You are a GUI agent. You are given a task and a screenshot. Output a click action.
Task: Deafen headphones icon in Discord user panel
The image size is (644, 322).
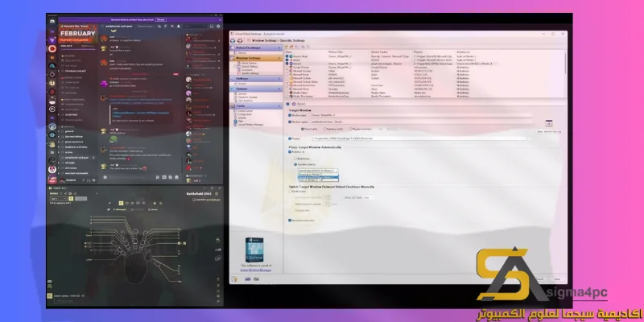[x=89, y=180]
